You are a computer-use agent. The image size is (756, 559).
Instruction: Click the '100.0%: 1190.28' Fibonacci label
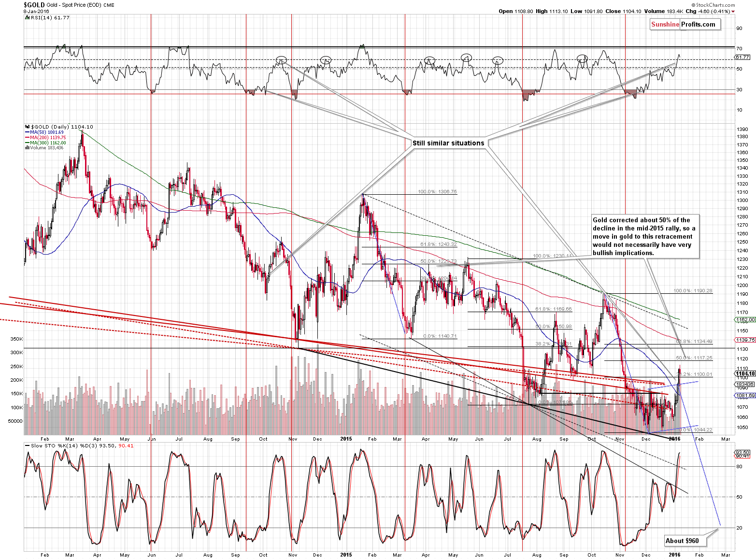(693, 291)
